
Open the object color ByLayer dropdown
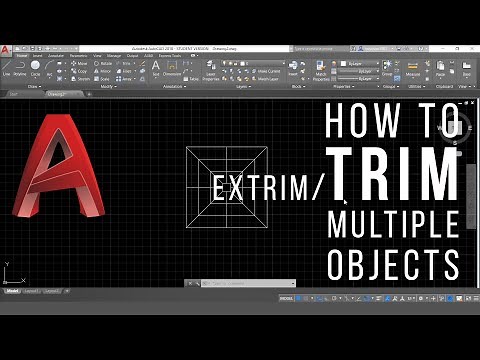click(359, 63)
